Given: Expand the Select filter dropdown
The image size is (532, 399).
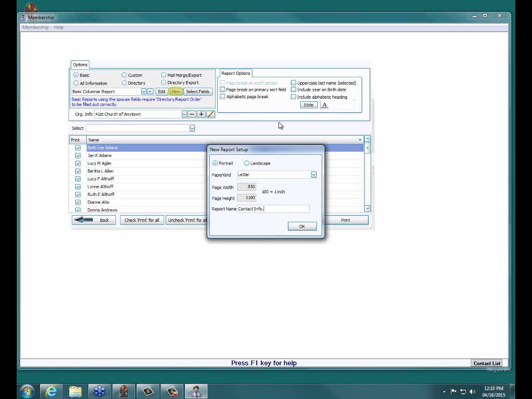Looking at the screenshot, I should (192, 128).
